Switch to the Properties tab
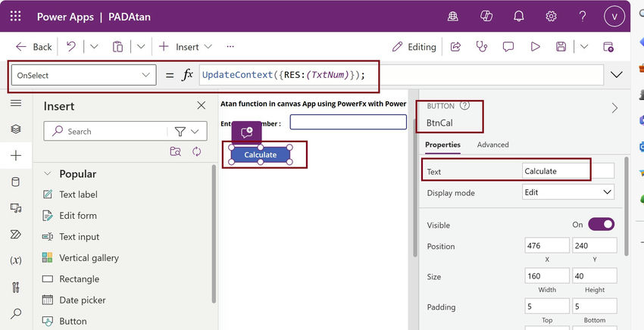 [442, 145]
